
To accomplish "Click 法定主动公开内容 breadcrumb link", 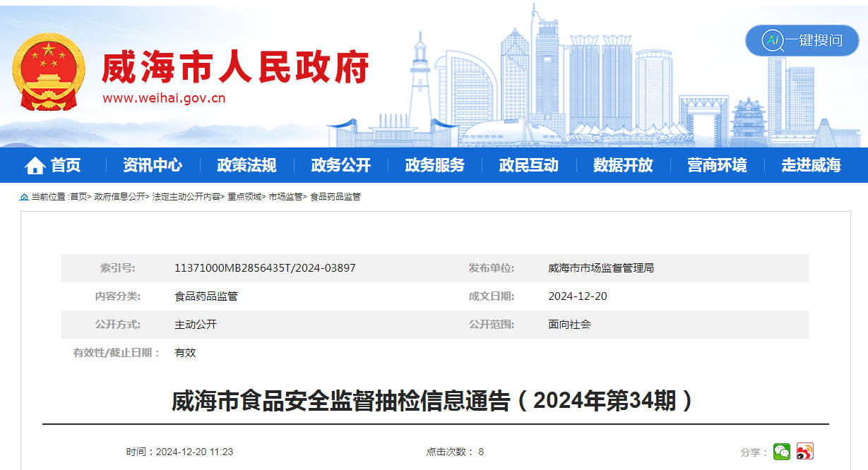I will point(186,197).
